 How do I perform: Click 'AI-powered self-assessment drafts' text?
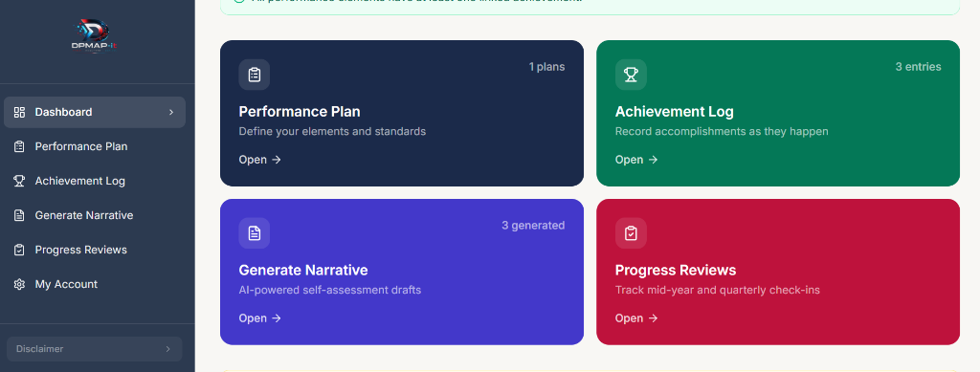330,290
